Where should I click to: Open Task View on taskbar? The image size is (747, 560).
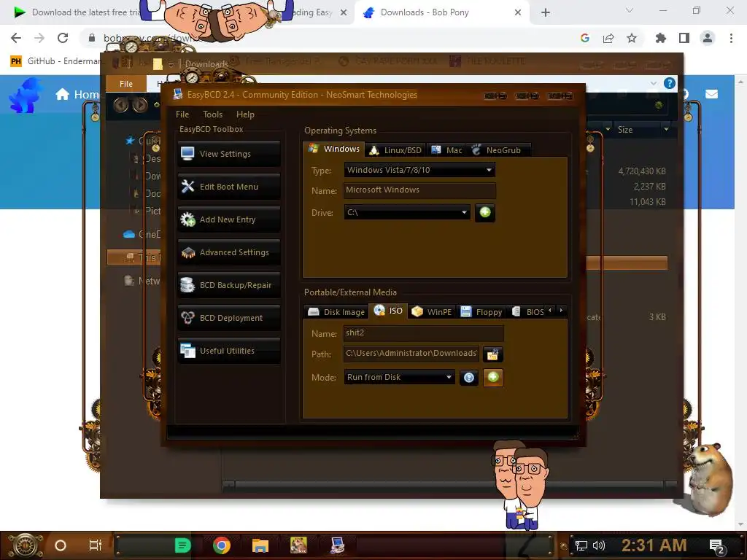coord(96,545)
